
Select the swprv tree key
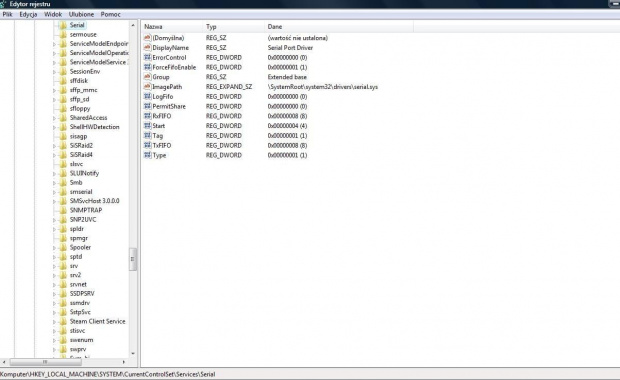coord(78,349)
